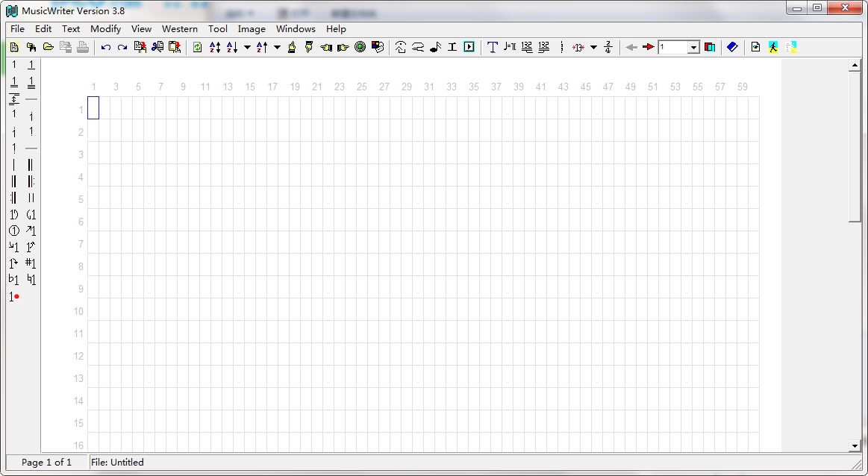
Task: Click the blue eraser icon button
Action: (732, 47)
